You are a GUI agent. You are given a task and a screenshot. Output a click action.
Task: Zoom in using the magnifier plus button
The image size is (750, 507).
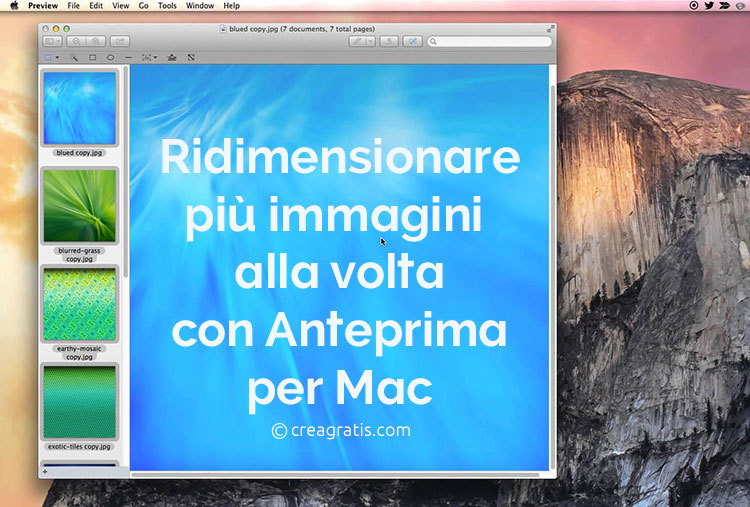pos(96,42)
